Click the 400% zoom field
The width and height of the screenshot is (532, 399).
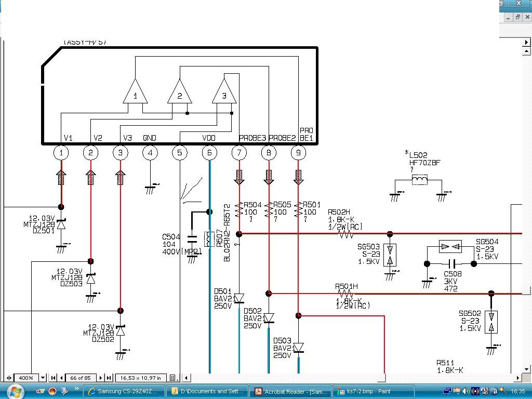pos(26,378)
